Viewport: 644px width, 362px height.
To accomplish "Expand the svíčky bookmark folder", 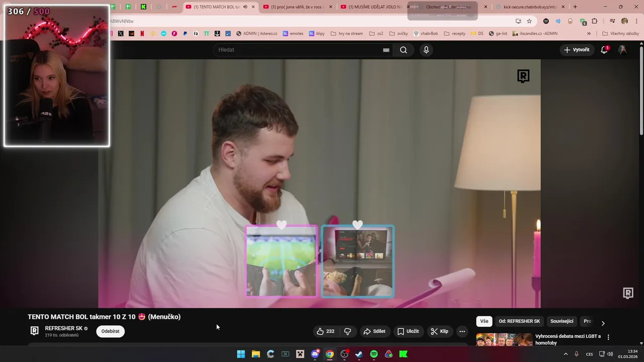I will 398,34.
